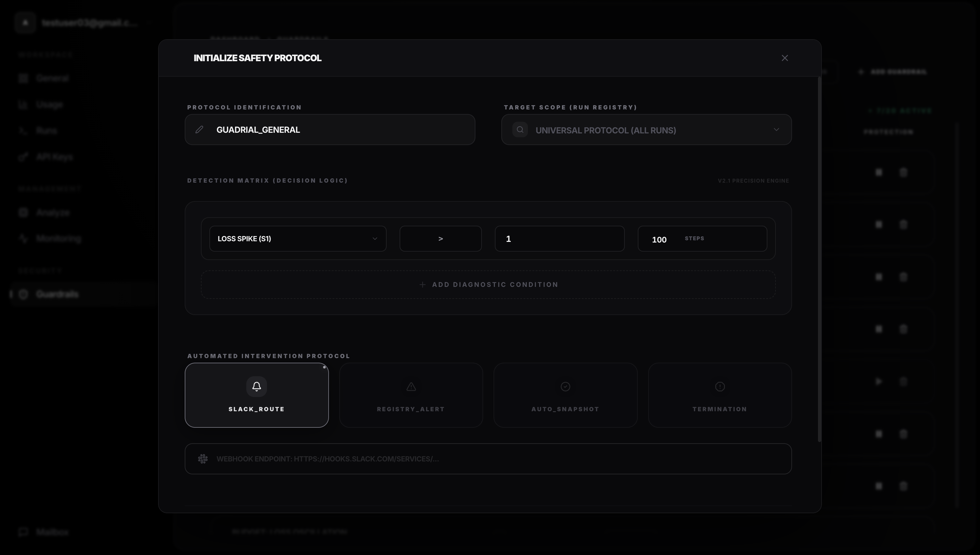Select the TERMINATION alert icon
This screenshot has height=555, width=980.
[719, 387]
